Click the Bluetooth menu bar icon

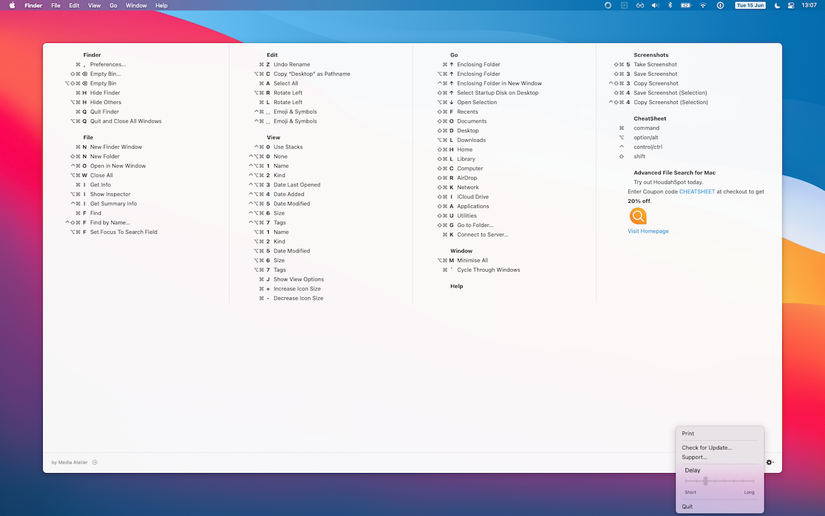(x=669, y=5)
